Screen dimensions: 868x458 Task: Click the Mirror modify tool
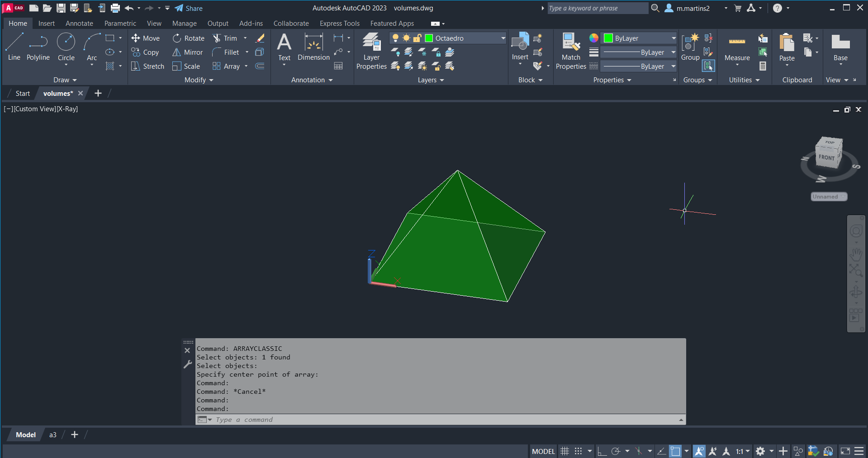pos(188,52)
